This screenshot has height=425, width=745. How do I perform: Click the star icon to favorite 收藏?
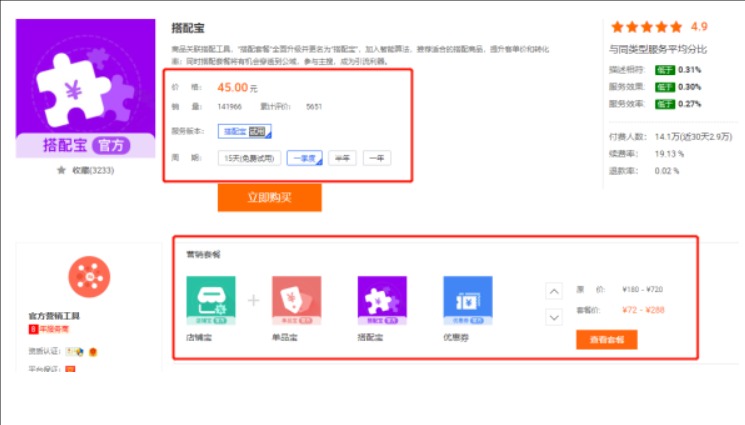(x=61, y=170)
